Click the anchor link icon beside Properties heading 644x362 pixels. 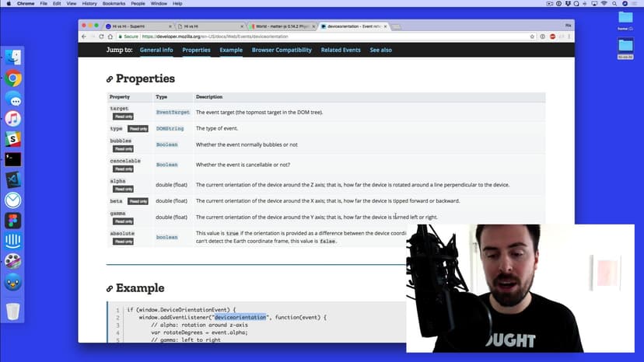click(x=110, y=79)
